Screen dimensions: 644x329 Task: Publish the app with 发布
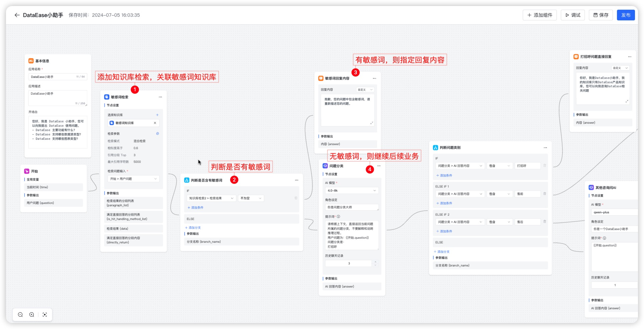[x=626, y=15]
